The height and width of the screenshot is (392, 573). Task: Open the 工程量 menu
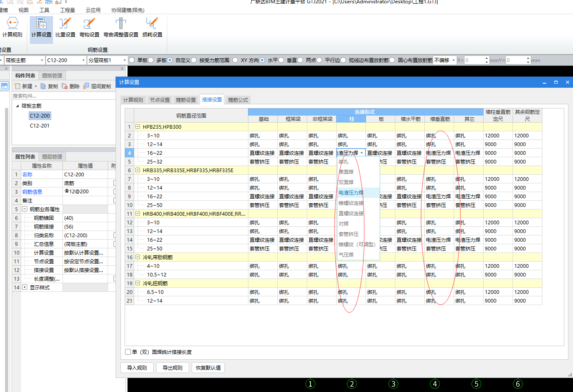(67, 10)
